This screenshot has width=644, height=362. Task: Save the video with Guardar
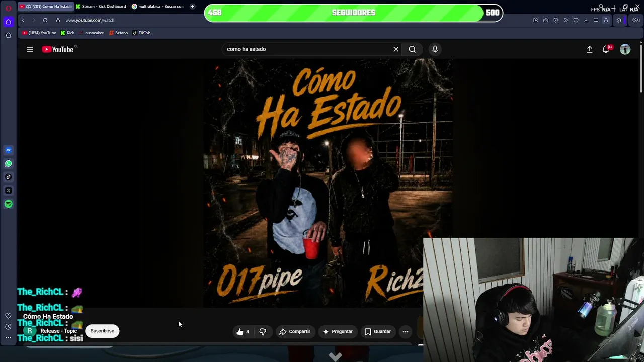(x=377, y=332)
